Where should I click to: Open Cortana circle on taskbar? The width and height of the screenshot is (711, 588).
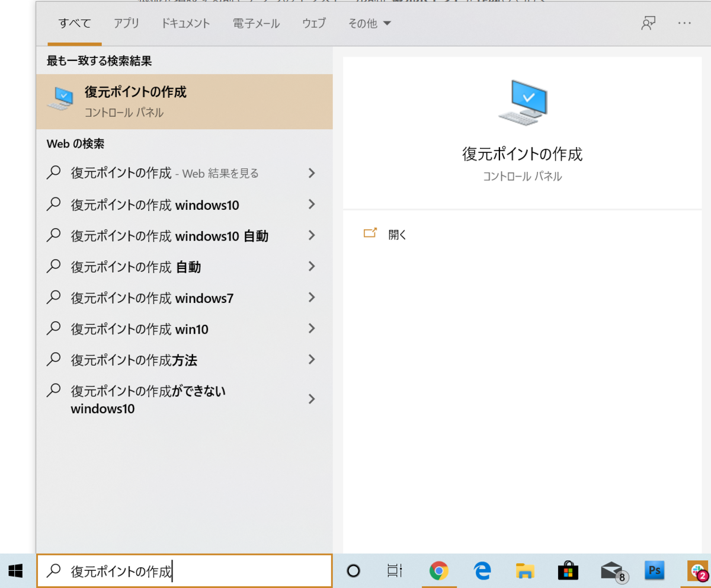click(353, 571)
